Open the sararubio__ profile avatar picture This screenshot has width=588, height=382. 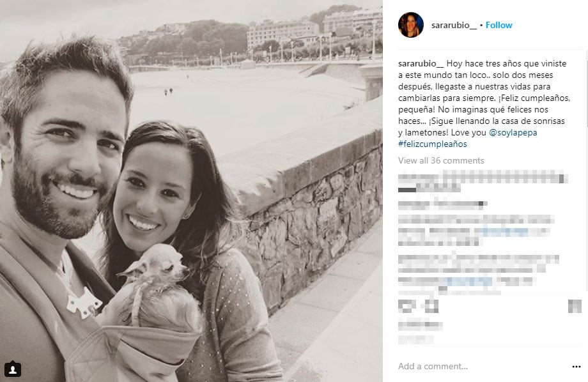(x=410, y=25)
